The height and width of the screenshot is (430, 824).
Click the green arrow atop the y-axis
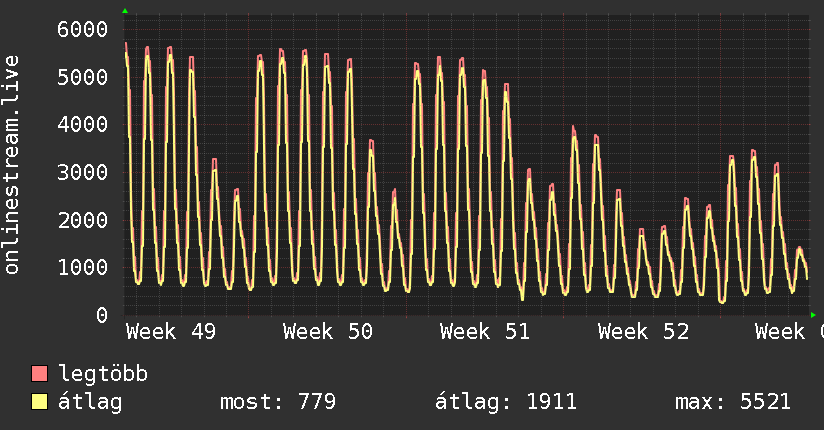125,11
